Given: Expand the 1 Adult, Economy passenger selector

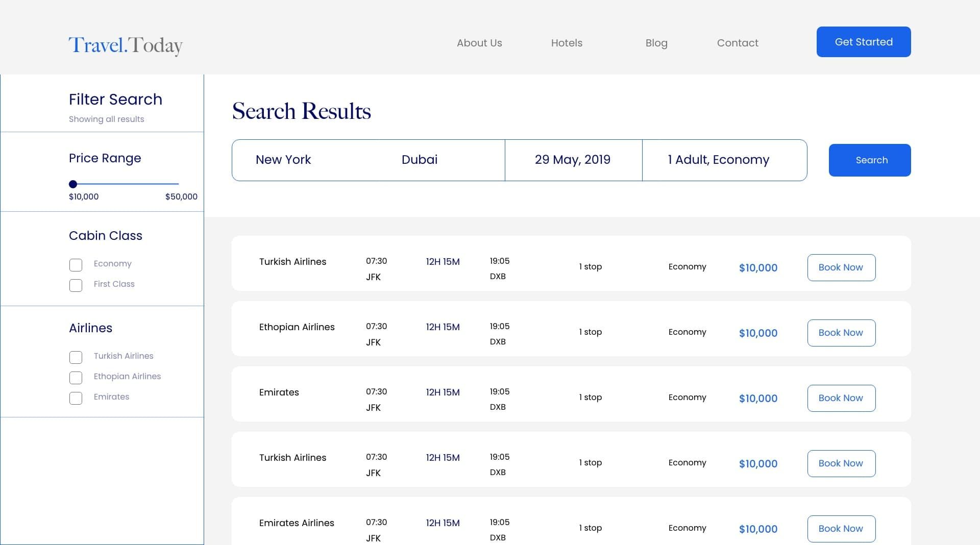Looking at the screenshot, I should pyautogui.click(x=718, y=160).
